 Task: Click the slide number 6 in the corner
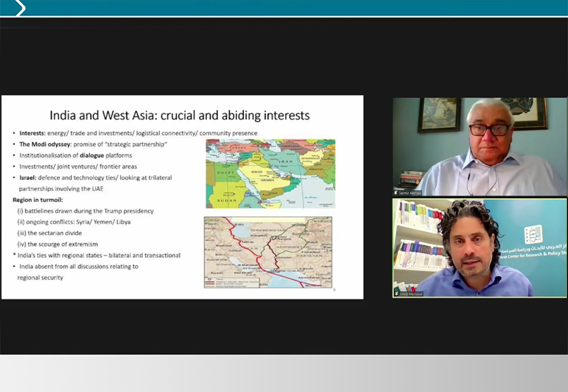pos(335,290)
